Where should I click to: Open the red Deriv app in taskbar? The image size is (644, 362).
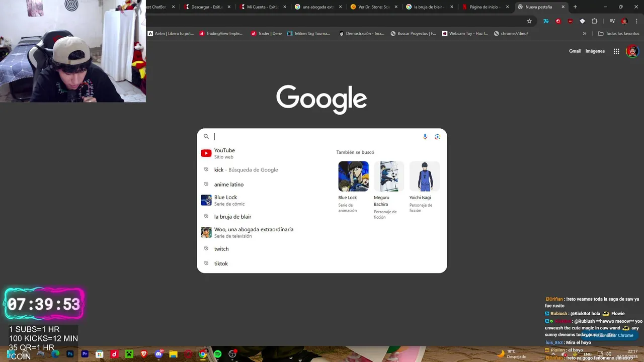coord(114,354)
